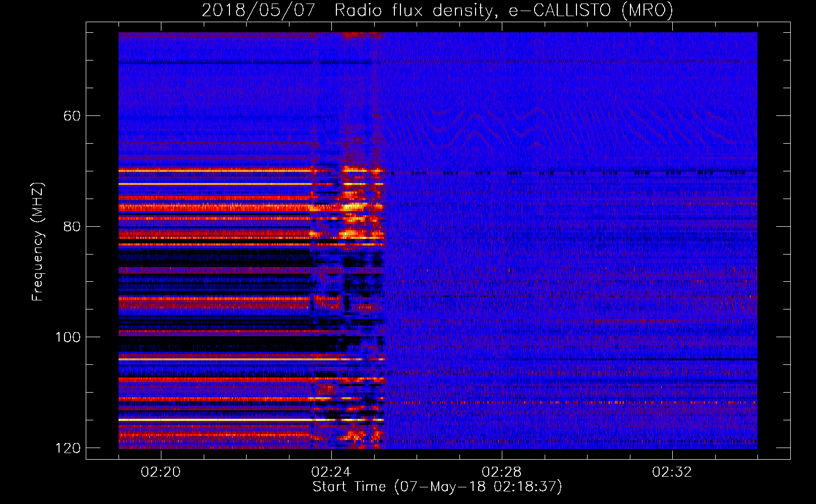This screenshot has height=504, width=816.
Task: Click the 'Frequency (MHZ)' axis label
Action: (38, 241)
